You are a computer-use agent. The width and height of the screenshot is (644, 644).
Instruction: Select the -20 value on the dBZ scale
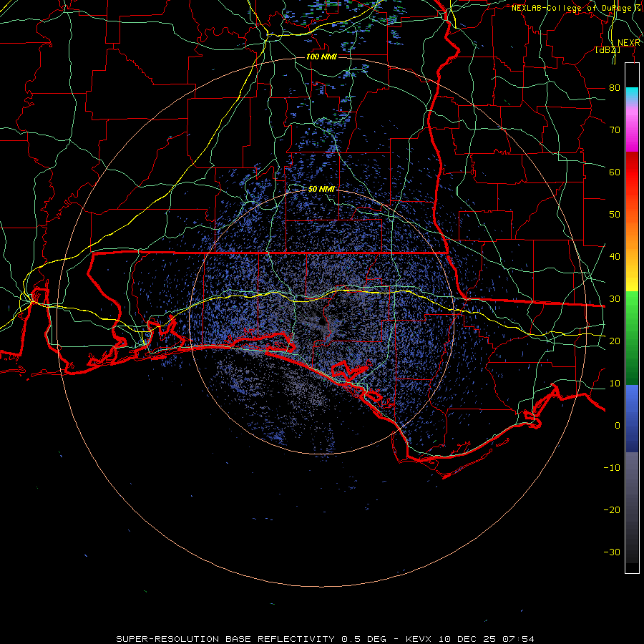pos(612,509)
